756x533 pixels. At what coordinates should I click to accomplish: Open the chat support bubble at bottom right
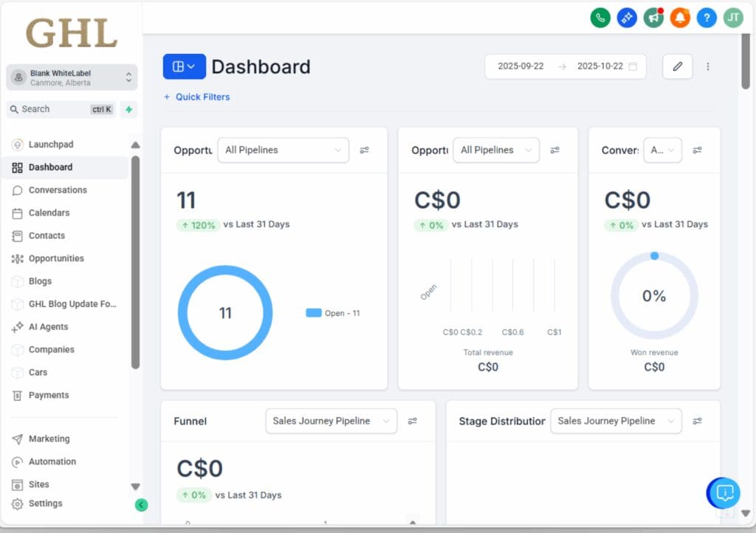[x=724, y=493]
